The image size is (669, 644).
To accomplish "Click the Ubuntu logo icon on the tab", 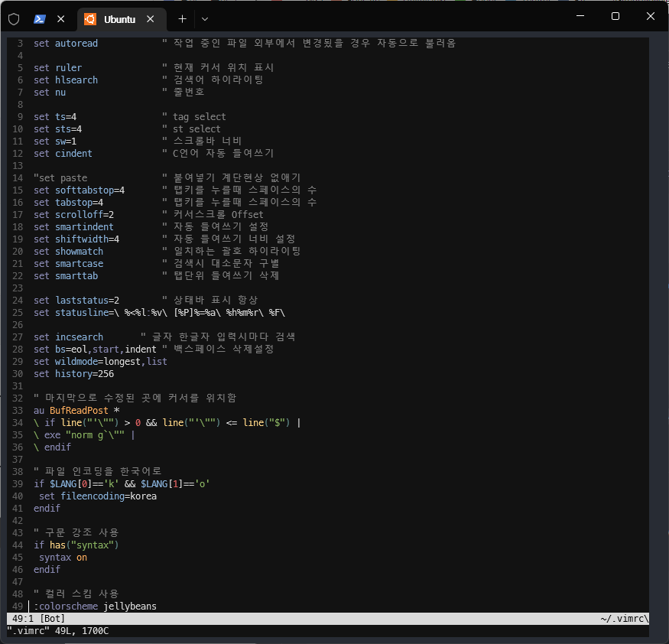I will pos(90,19).
